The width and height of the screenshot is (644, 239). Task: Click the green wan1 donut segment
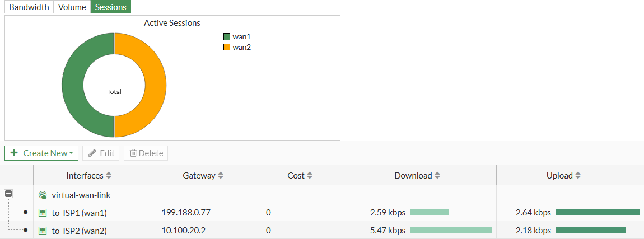pos(72,85)
